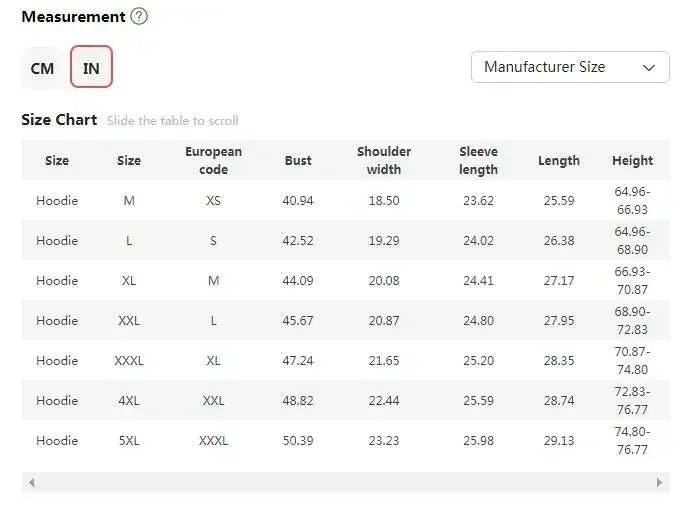This screenshot has width=687, height=512.
Task: Click the Shoulder width column header
Action: pyautogui.click(x=384, y=160)
